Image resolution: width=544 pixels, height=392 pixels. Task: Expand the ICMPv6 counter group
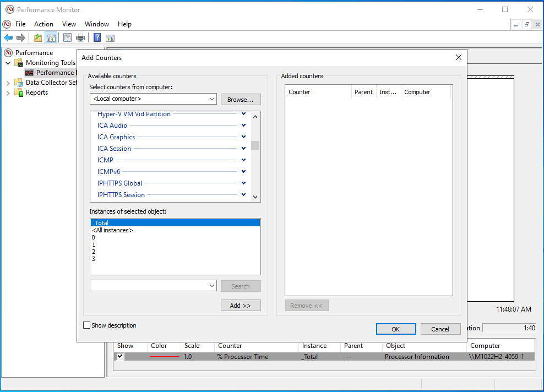[243, 172]
